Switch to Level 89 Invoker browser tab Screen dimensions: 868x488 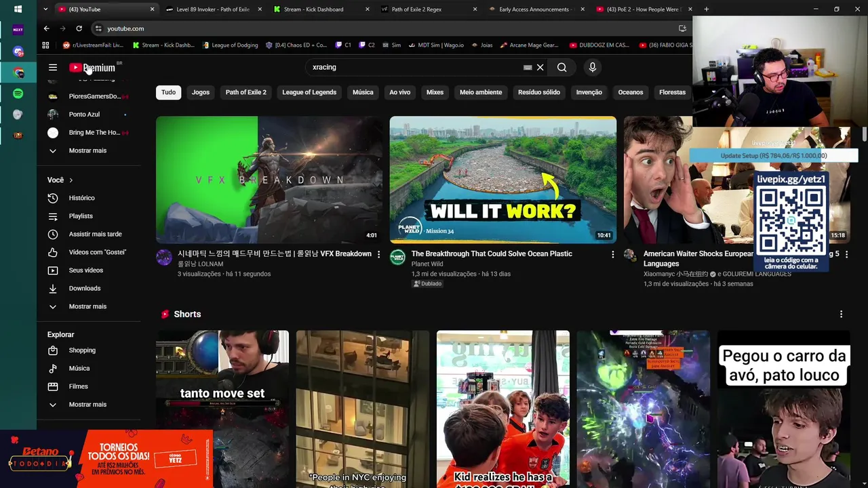(212, 9)
